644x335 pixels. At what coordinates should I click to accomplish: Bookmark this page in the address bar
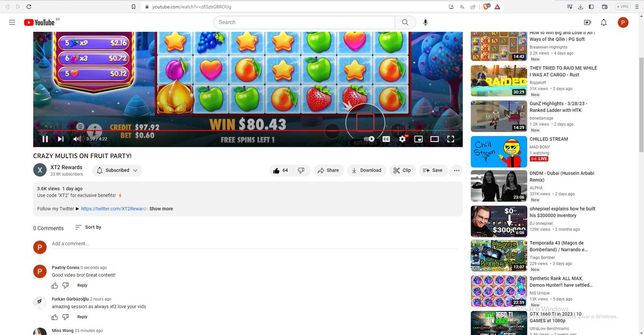coord(134,6)
